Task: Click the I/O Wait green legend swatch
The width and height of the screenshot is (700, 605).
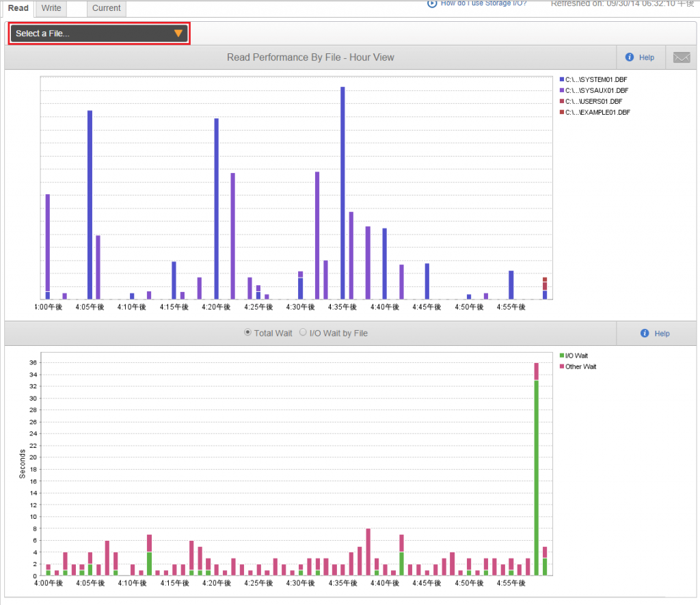Action: point(562,355)
